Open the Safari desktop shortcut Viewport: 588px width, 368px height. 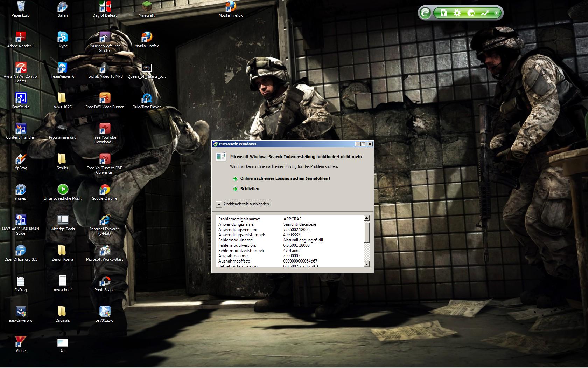pyautogui.click(x=63, y=7)
